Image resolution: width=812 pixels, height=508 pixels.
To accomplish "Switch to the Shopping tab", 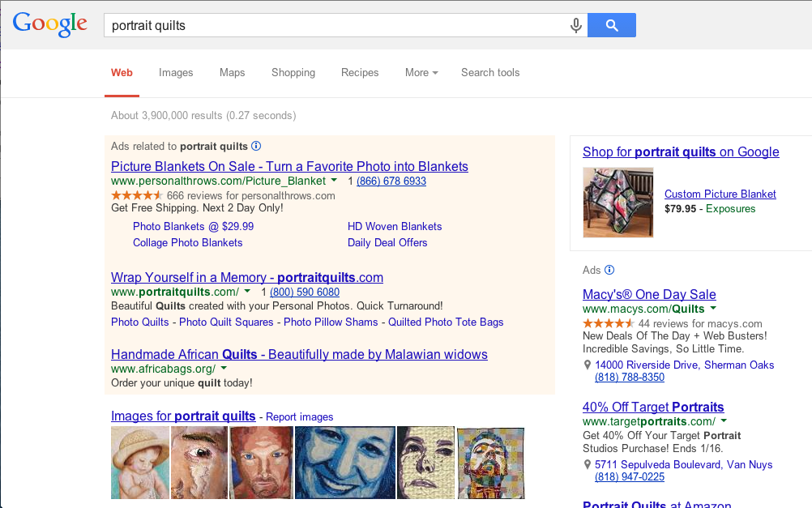I will (x=293, y=73).
